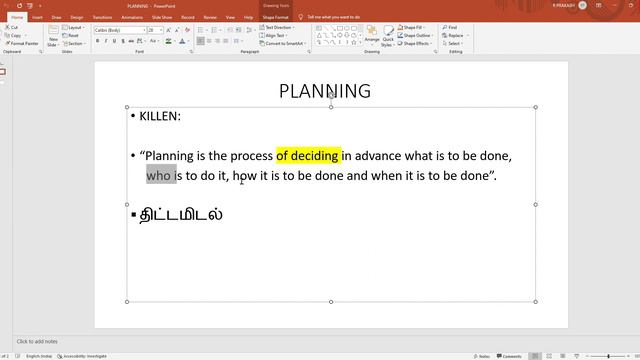Open the Design tab
Image resolution: width=640 pixels, height=360 pixels.
coord(76,18)
